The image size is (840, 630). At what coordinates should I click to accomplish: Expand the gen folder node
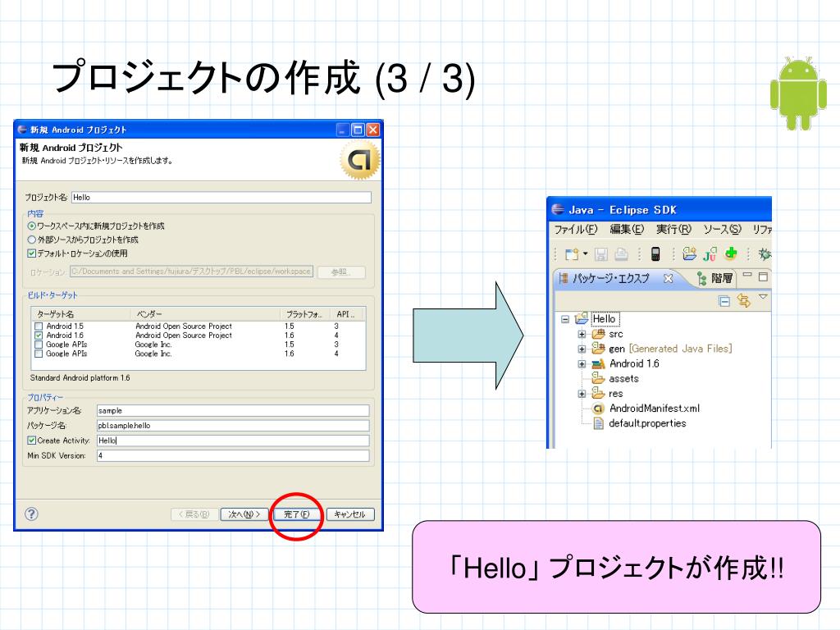582,349
